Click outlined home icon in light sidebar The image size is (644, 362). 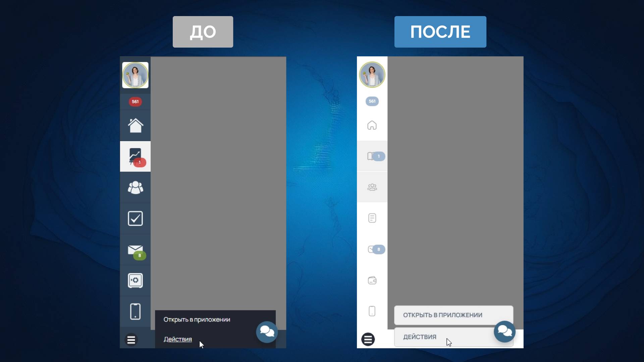pos(372,125)
